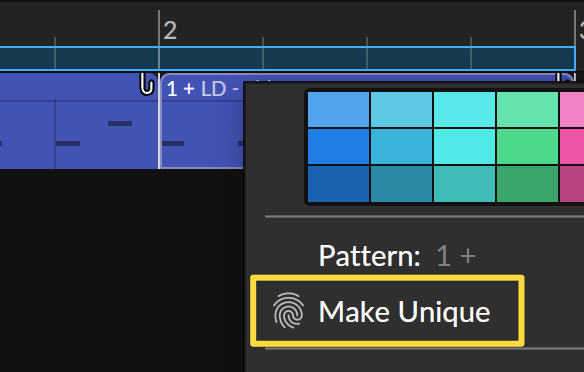Choose the dark teal-blue swatch

pos(402,184)
